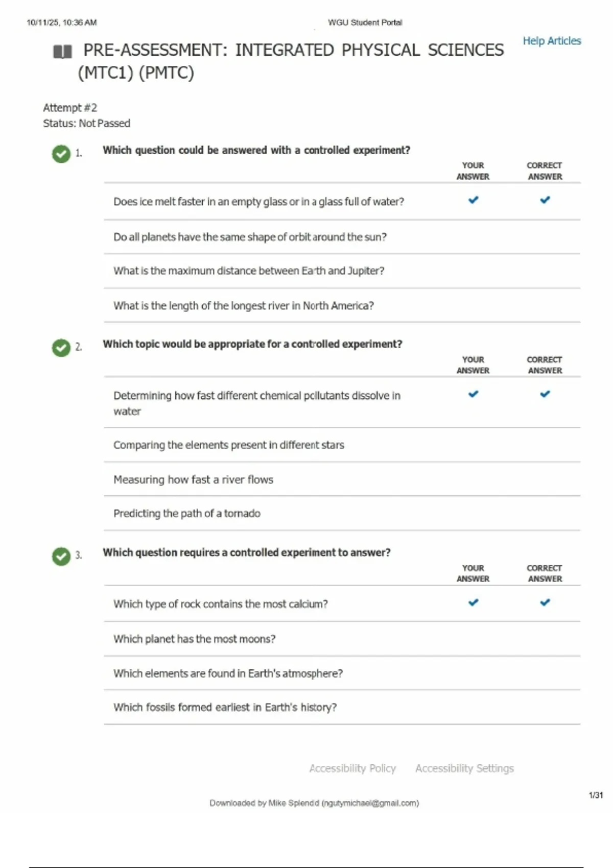Open the Accessibility Policy link

click(352, 768)
